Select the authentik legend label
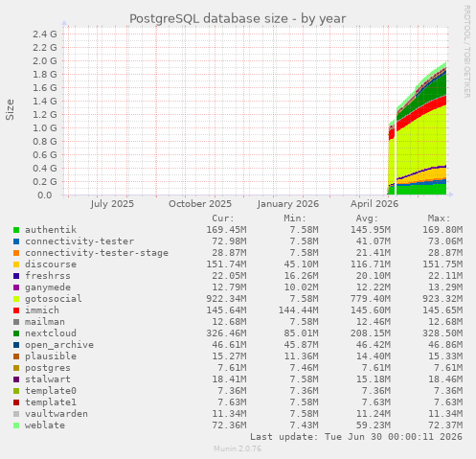Image resolution: width=476 pixels, height=459 pixels. 51,230
